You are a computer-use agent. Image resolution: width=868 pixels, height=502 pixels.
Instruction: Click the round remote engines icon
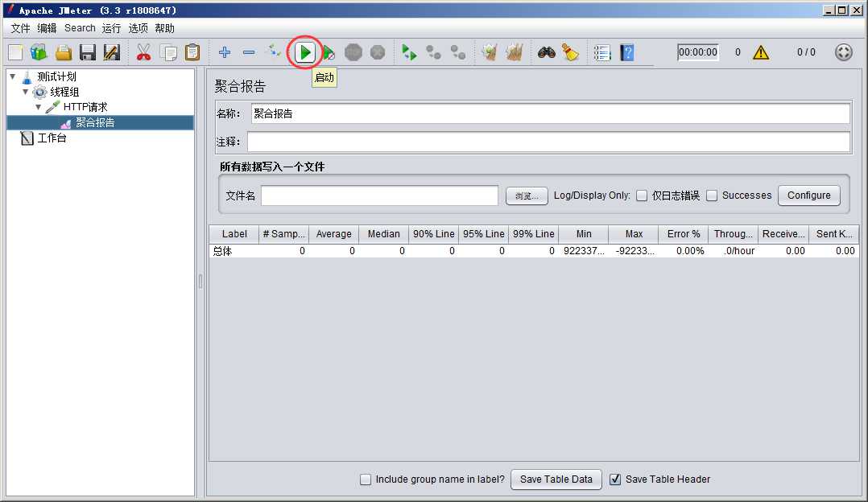point(844,52)
